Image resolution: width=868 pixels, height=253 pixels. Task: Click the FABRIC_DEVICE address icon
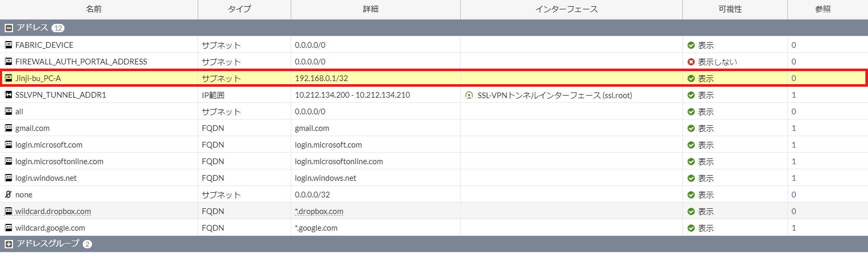click(8, 45)
